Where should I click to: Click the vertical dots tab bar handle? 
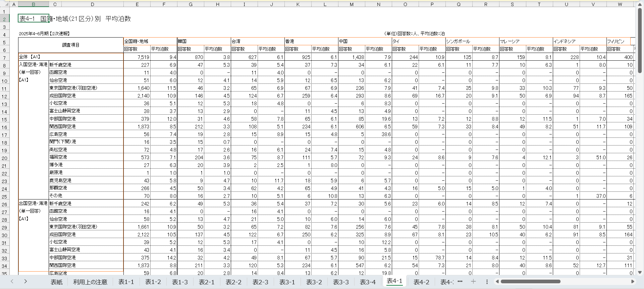point(487,282)
